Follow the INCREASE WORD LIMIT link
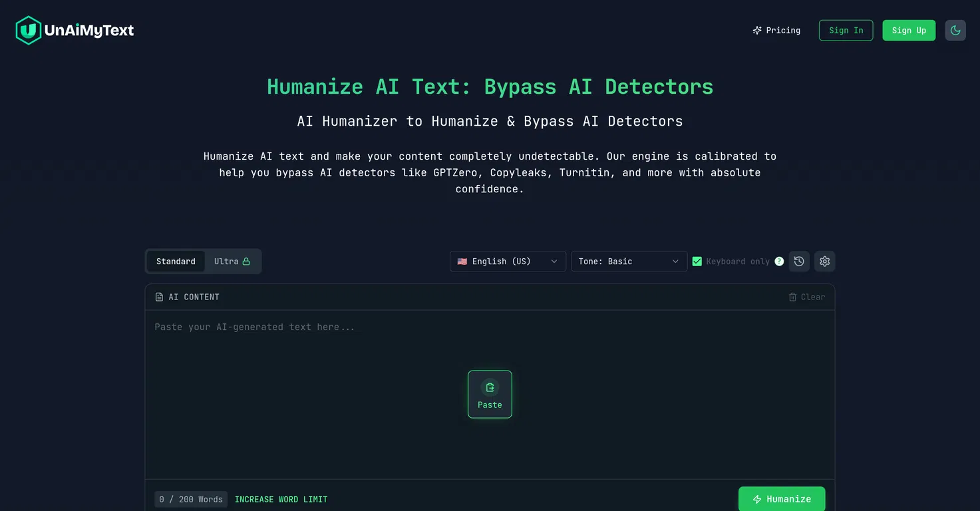Screen dimensions: 980x511 click(281, 500)
